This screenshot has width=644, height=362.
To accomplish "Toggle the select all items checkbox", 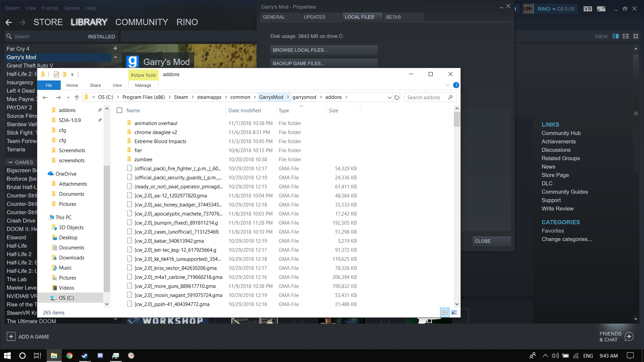I will (x=119, y=110).
